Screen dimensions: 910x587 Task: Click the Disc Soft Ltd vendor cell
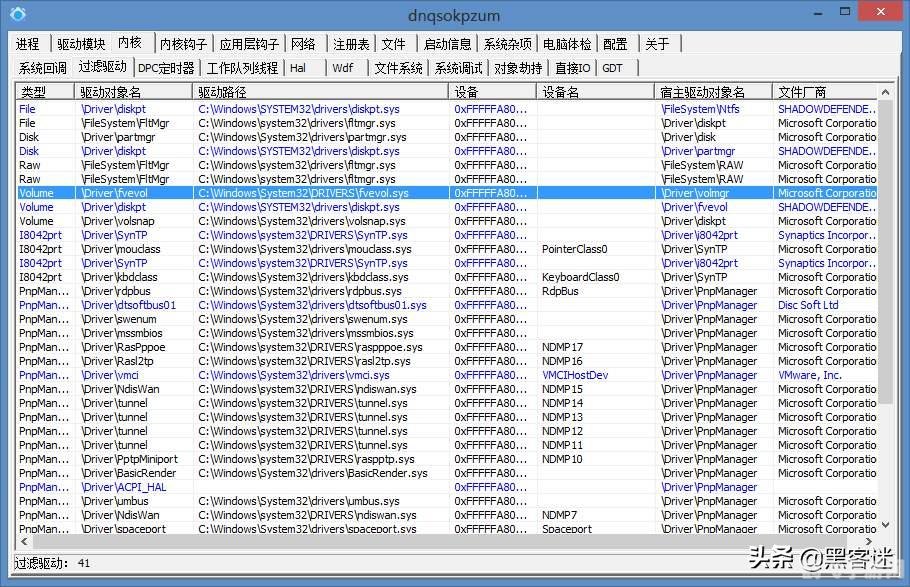808,305
